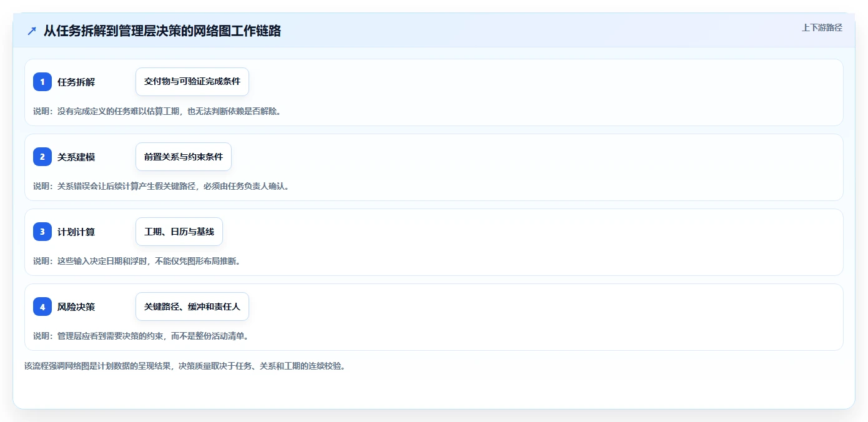Select the step 1 number badge
Viewport: 868px width, 422px height.
tap(42, 82)
